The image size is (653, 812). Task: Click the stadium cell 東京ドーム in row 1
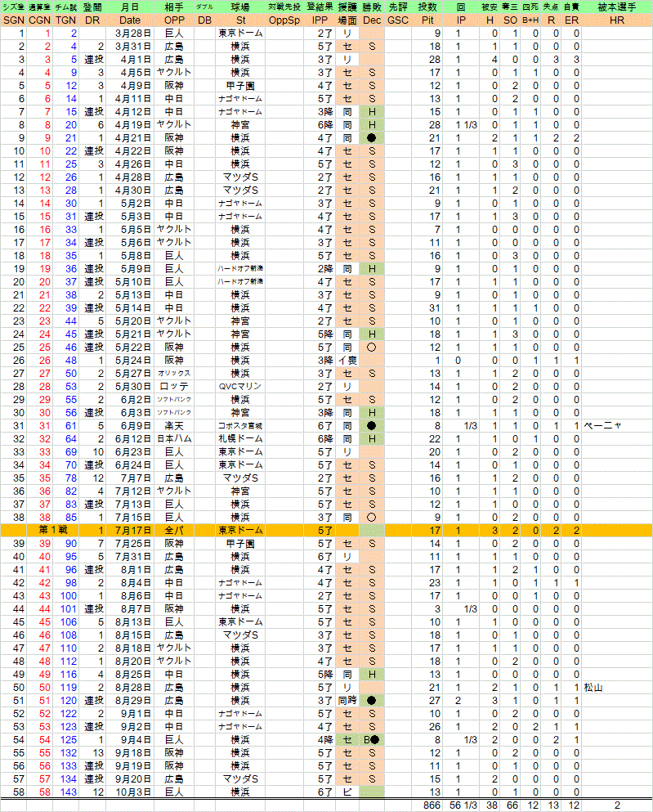pos(240,34)
